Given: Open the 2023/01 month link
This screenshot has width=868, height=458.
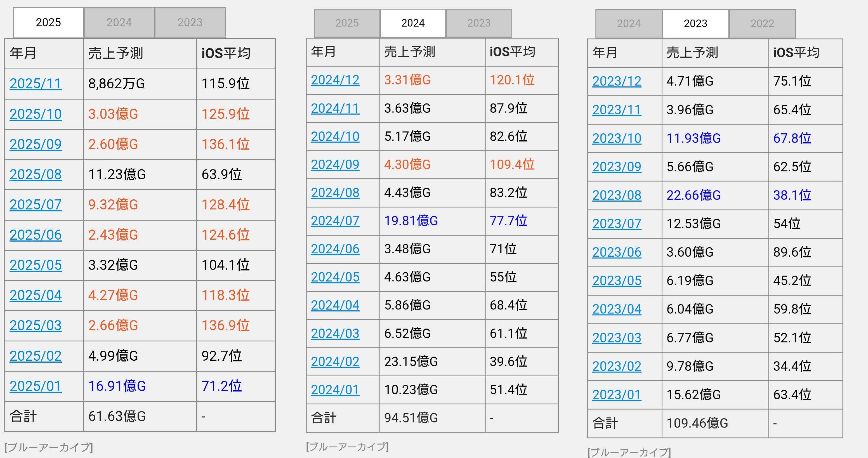Looking at the screenshot, I should 617,395.
